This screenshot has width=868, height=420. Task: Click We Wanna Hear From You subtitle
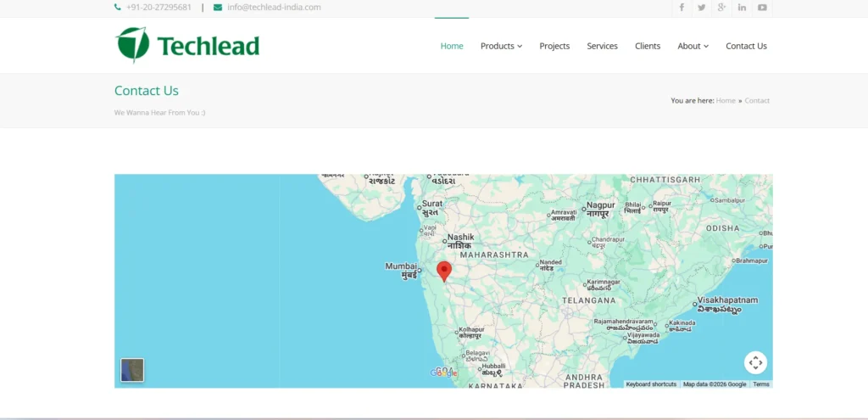(x=159, y=113)
